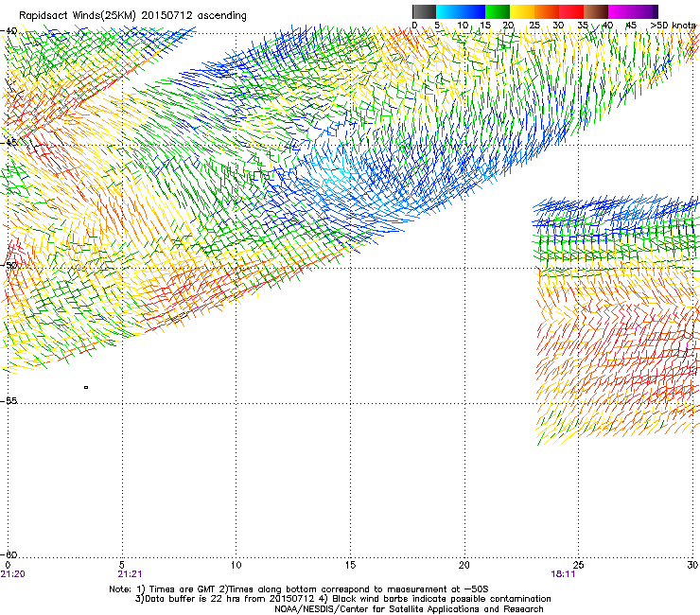Click the '30' longitude label on bottom axis
The image size is (700, 615).
tap(692, 565)
